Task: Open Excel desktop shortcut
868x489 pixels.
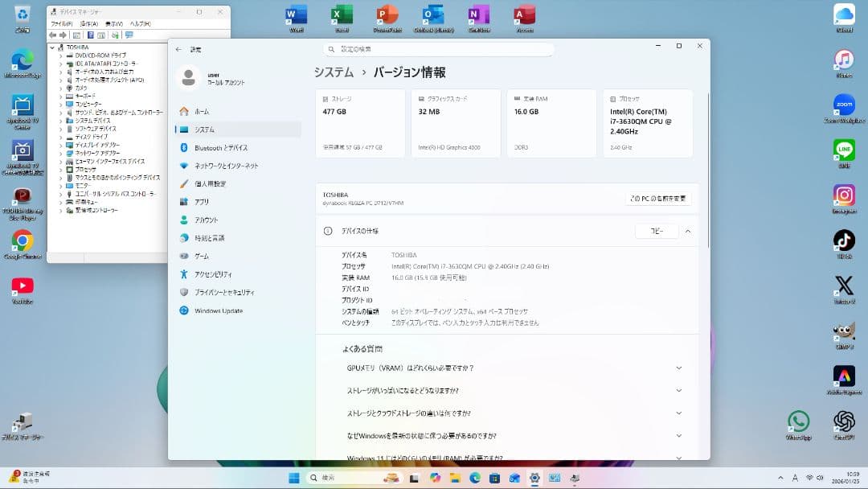Action: [x=342, y=18]
